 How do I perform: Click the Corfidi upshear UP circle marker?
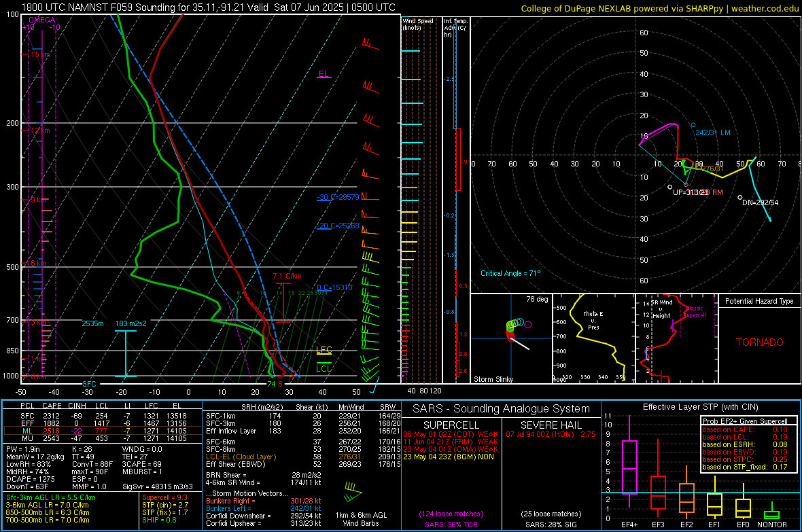(670, 188)
